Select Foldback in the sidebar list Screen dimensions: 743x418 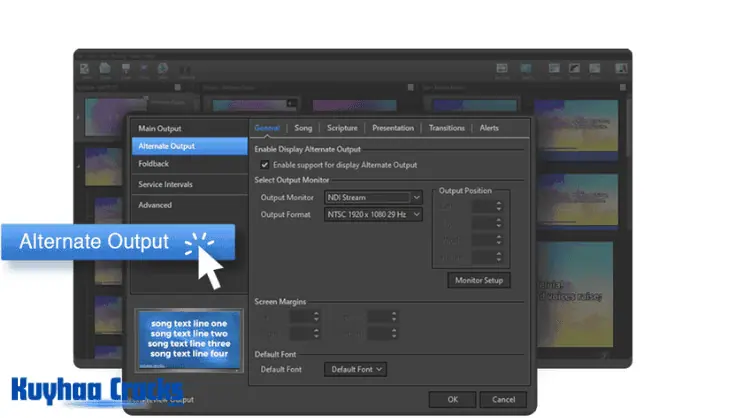pyautogui.click(x=154, y=163)
